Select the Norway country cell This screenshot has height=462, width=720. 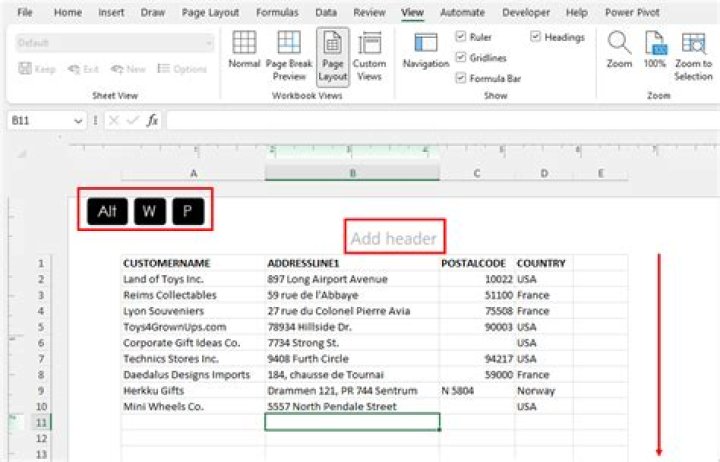[544, 390]
